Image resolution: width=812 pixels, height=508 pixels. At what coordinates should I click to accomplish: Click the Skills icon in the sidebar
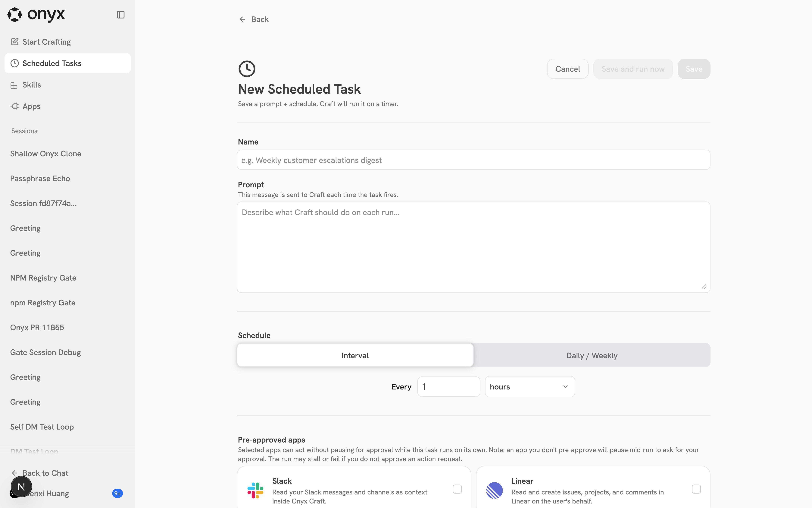click(14, 85)
